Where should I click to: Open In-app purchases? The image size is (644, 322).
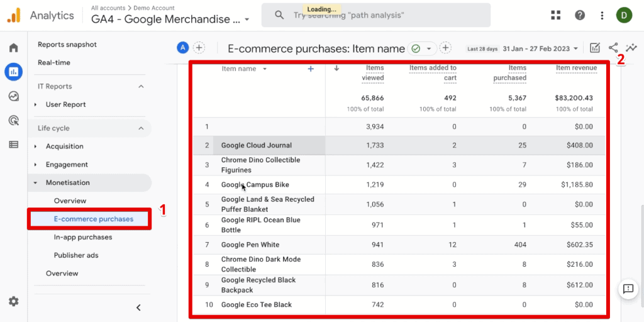click(83, 237)
